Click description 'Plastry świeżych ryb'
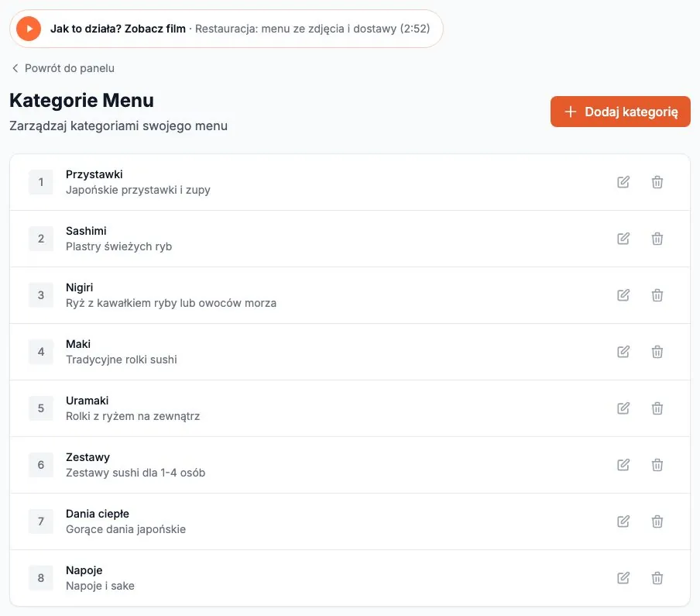Image resolution: width=700 pixels, height=616 pixels. tap(118, 246)
